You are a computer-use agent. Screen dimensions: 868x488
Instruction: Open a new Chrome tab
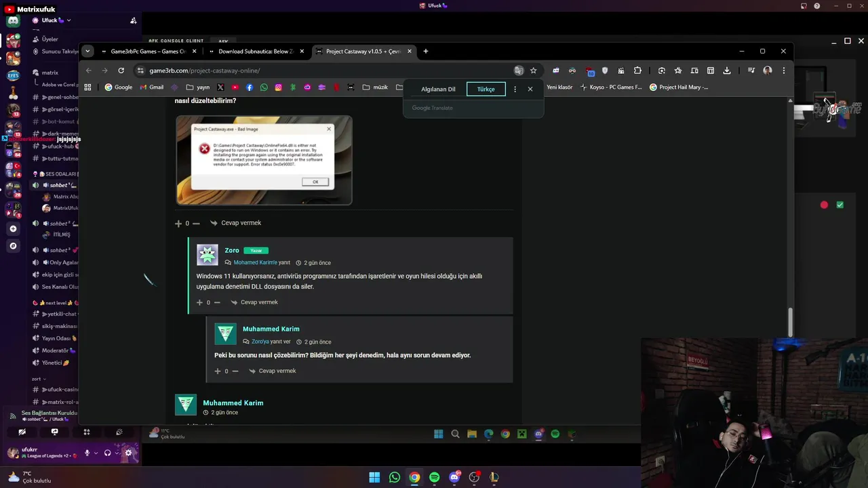click(426, 51)
